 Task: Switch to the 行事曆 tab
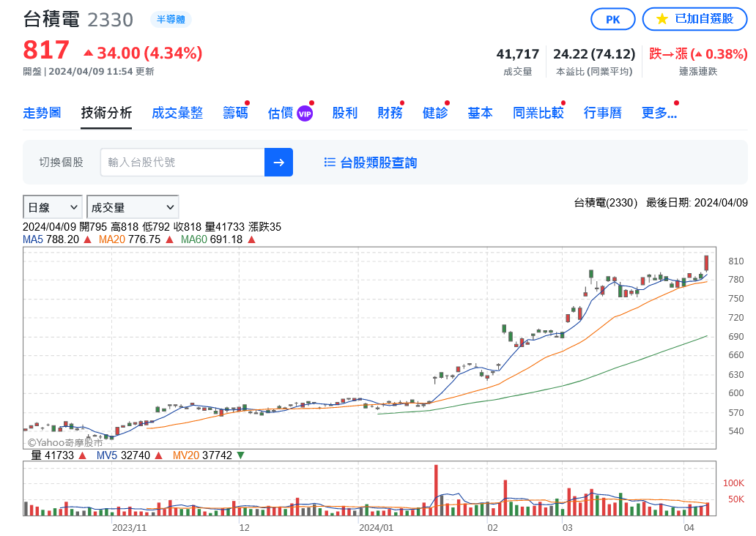pyautogui.click(x=603, y=113)
